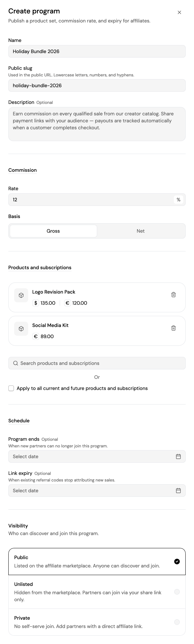Image resolution: width=194 pixels, height=644 pixels.
Task: Close the Create program dialog
Action: 179,12
